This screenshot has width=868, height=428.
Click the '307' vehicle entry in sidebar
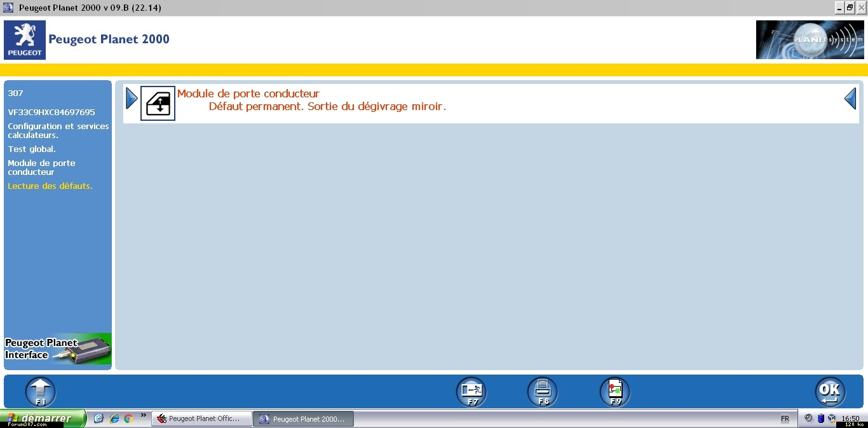point(15,93)
